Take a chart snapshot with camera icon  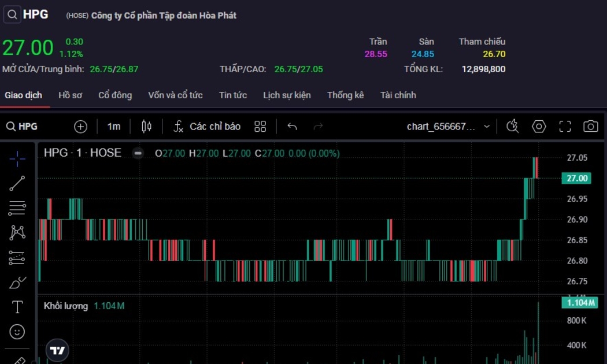(590, 127)
